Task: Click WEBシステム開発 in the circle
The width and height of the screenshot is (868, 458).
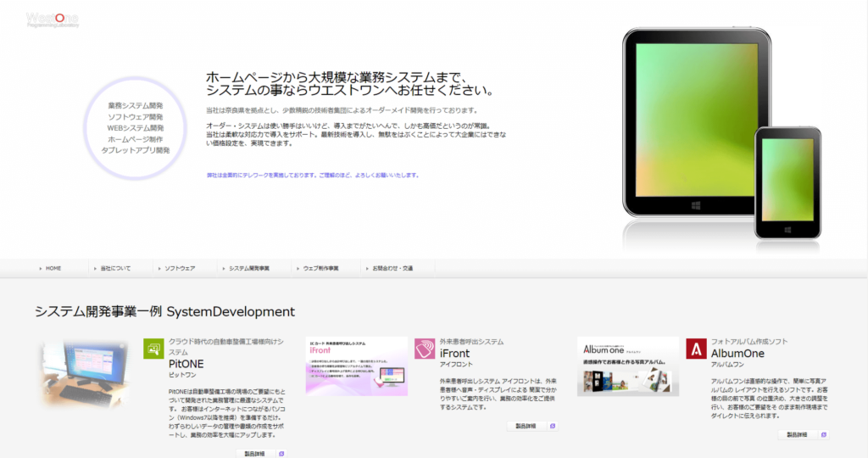Action: pyautogui.click(x=135, y=128)
